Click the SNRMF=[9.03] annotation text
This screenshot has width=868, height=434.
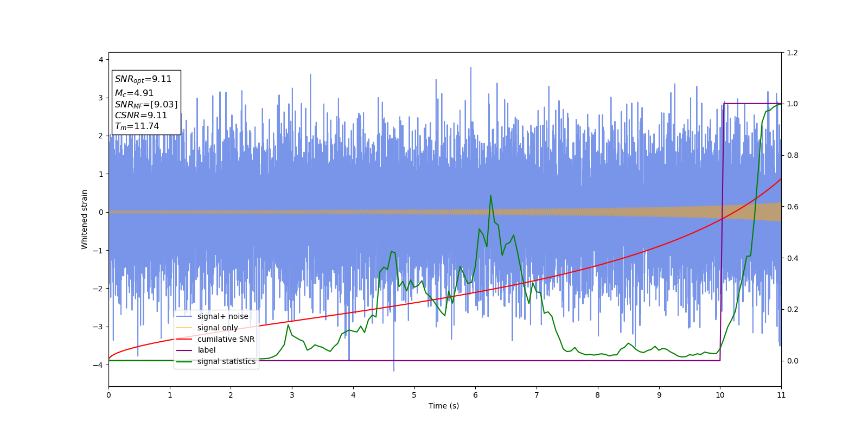[x=146, y=105]
